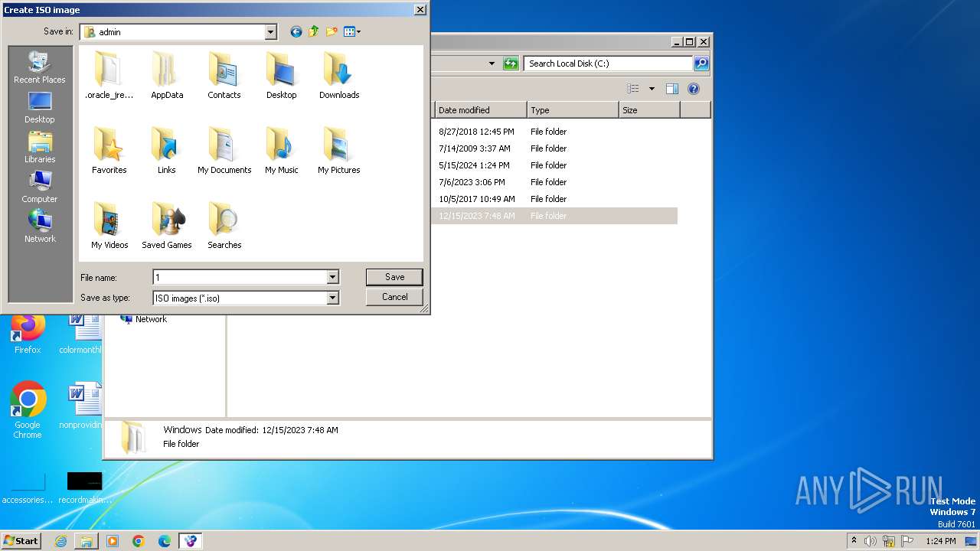980x551 pixels.
Task: Open the Links folder
Action: (x=167, y=151)
